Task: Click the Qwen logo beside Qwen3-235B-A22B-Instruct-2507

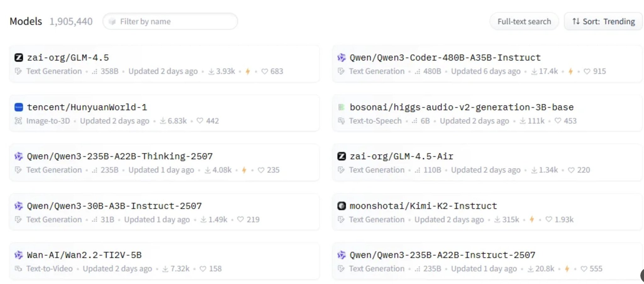Action: (341, 255)
